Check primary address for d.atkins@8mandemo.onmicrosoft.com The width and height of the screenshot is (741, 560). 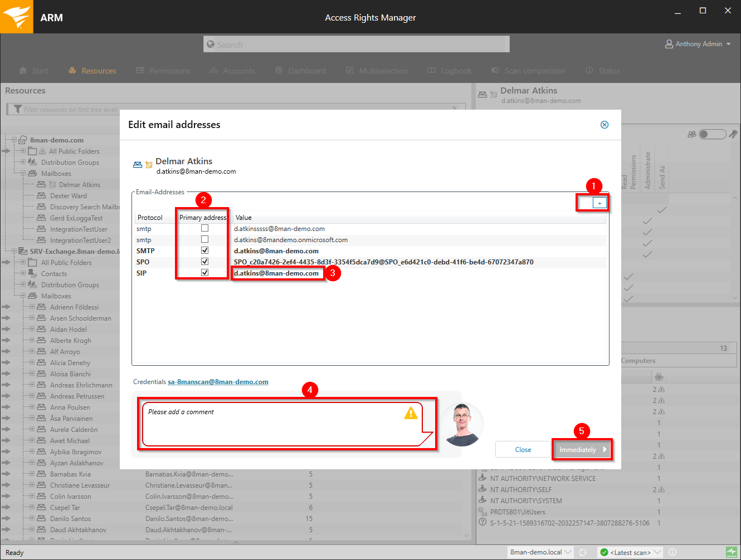[x=204, y=239]
